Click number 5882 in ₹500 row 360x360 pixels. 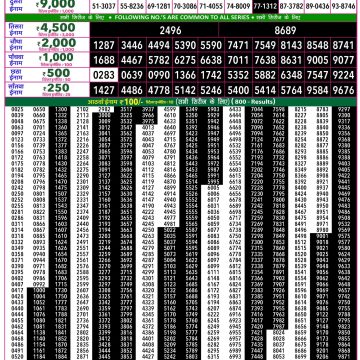click(x=265, y=75)
